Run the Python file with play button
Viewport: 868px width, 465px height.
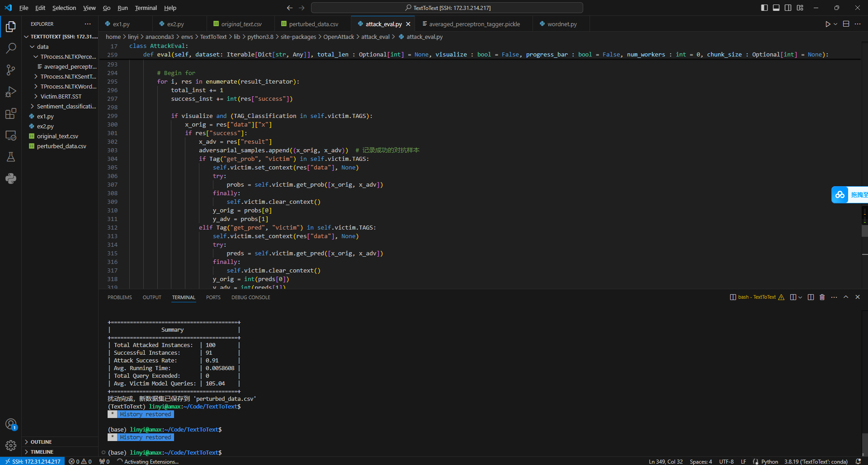click(x=828, y=24)
